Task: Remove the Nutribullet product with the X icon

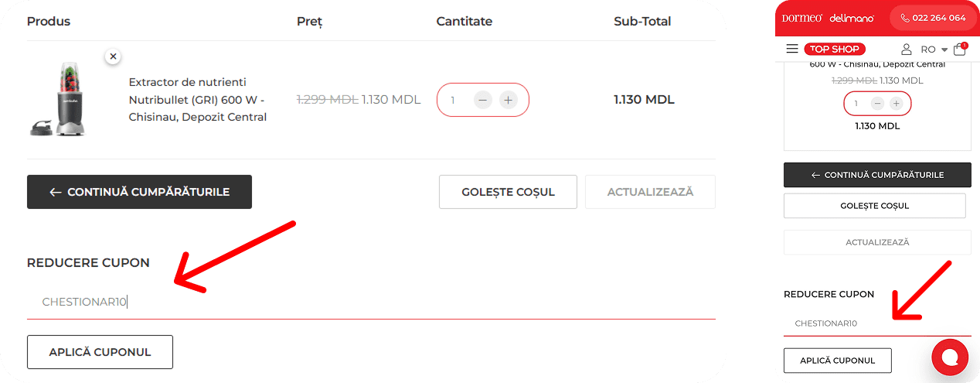Action: click(113, 56)
